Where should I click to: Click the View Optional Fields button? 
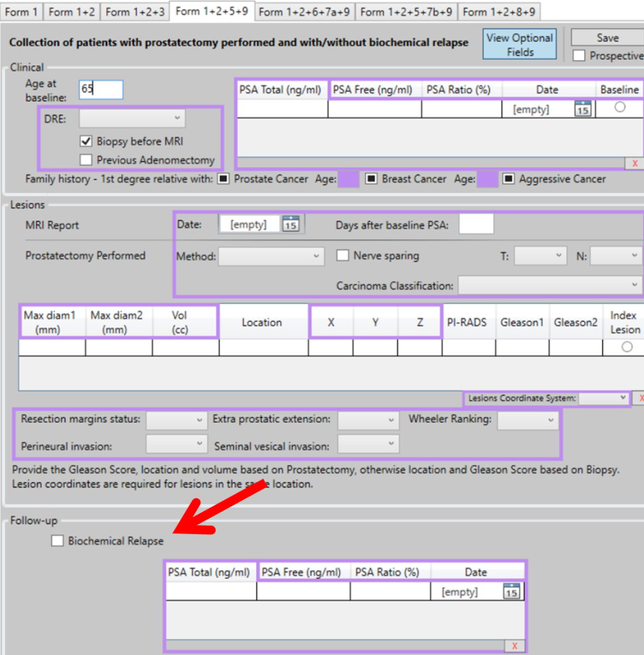(519, 44)
